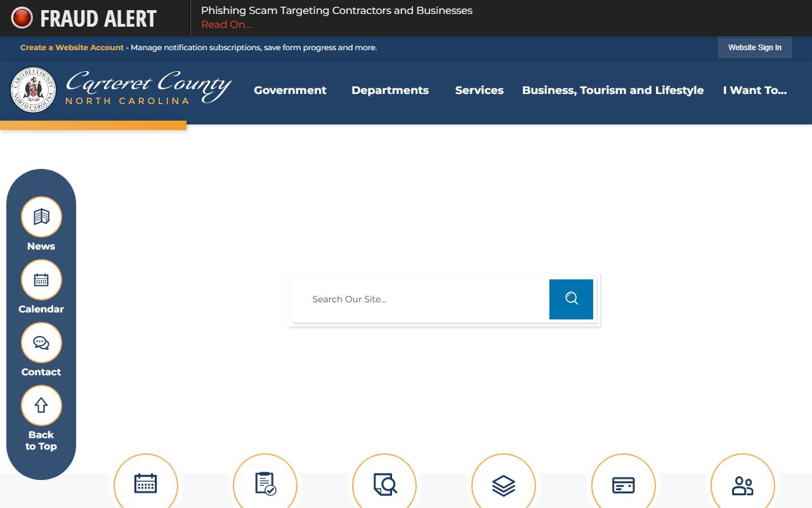This screenshot has width=812, height=508.
Task: Click the Read On... link
Action: [226, 25]
